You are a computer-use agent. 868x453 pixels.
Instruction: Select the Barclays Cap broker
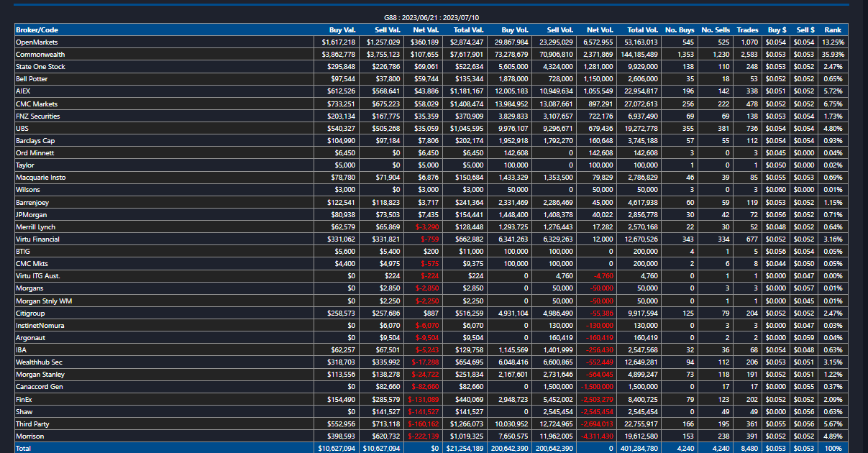click(x=35, y=141)
